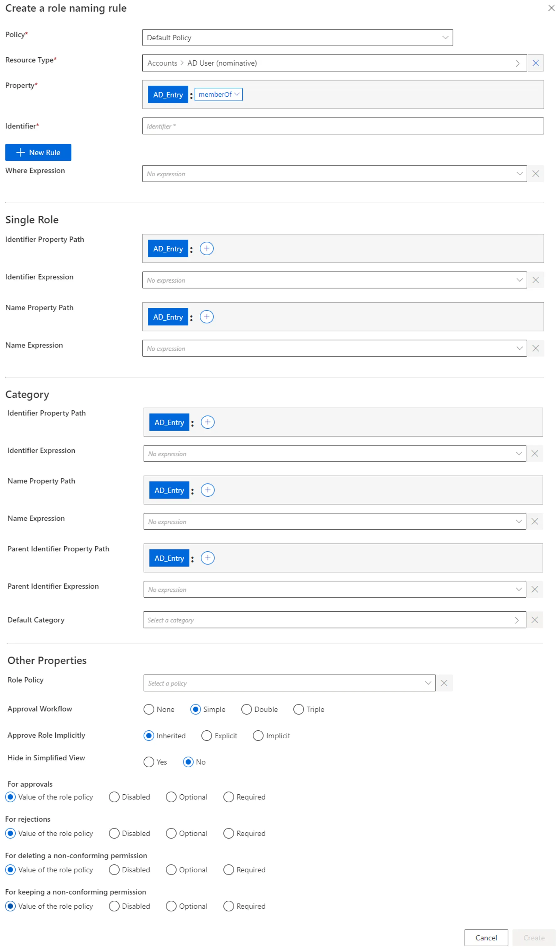Viewport: 560px width, 952px height.
Task: Set deleting non-conforming permission to Disabled
Action: click(114, 870)
